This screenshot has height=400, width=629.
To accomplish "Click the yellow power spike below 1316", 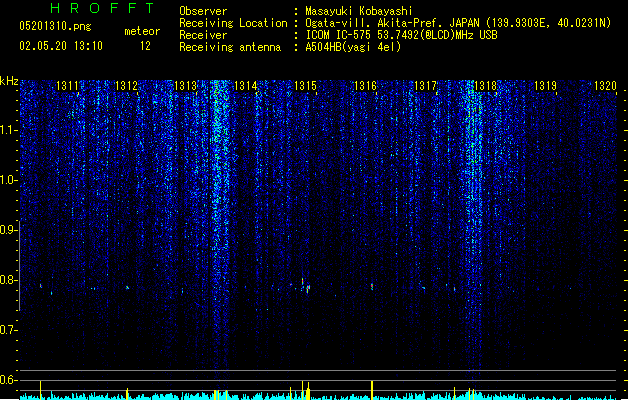I will pyautogui.click(x=372, y=390).
